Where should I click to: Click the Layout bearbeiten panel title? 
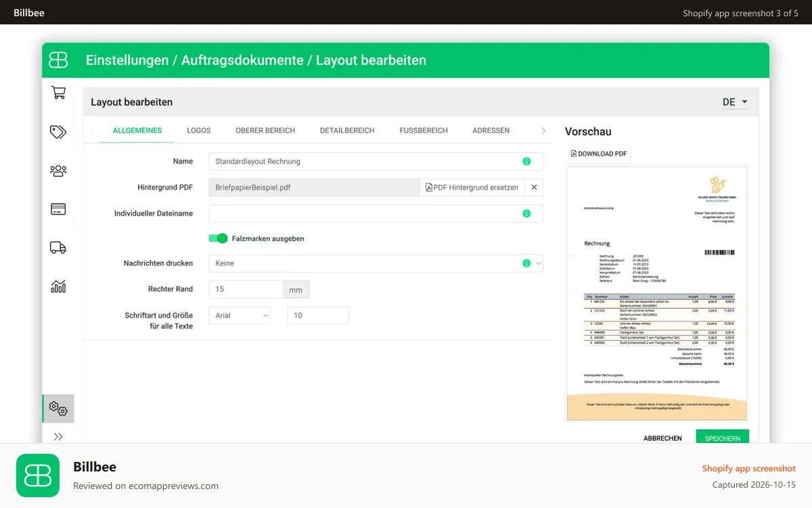(132, 102)
